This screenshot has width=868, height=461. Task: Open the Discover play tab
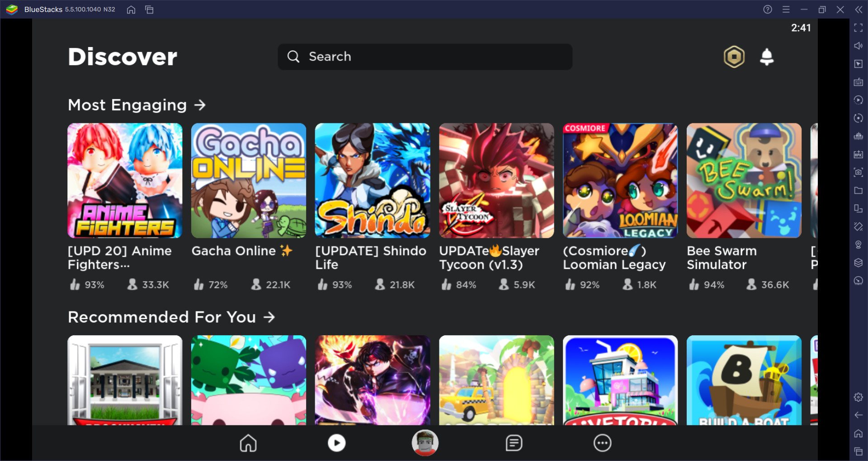pyautogui.click(x=336, y=443)
